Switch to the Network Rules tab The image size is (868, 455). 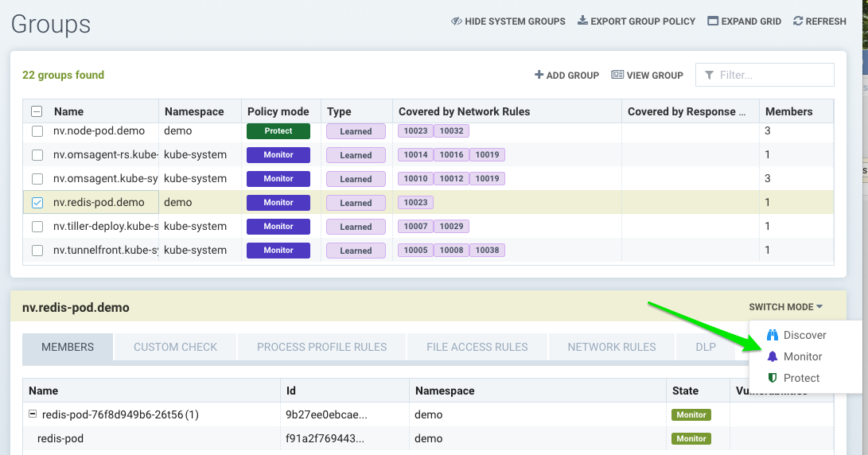click(611, 347)
